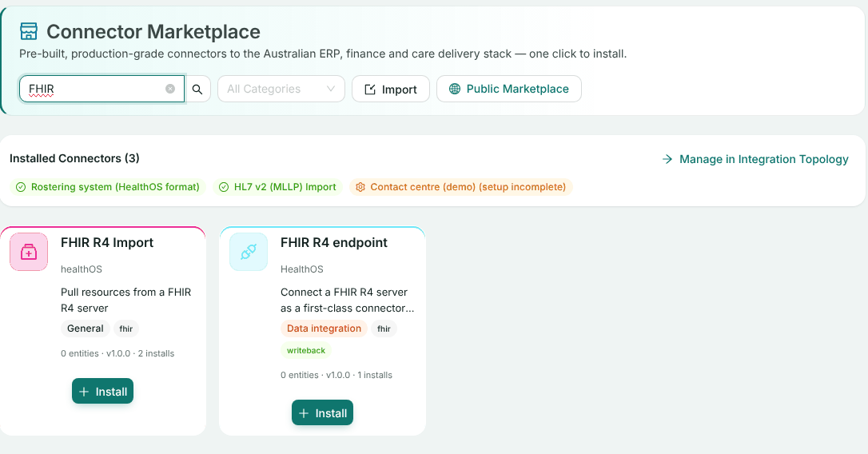Click the fhir tag on FHIR R4 Import
Screen dimensions: 868x454
click(x=126, y=329)
